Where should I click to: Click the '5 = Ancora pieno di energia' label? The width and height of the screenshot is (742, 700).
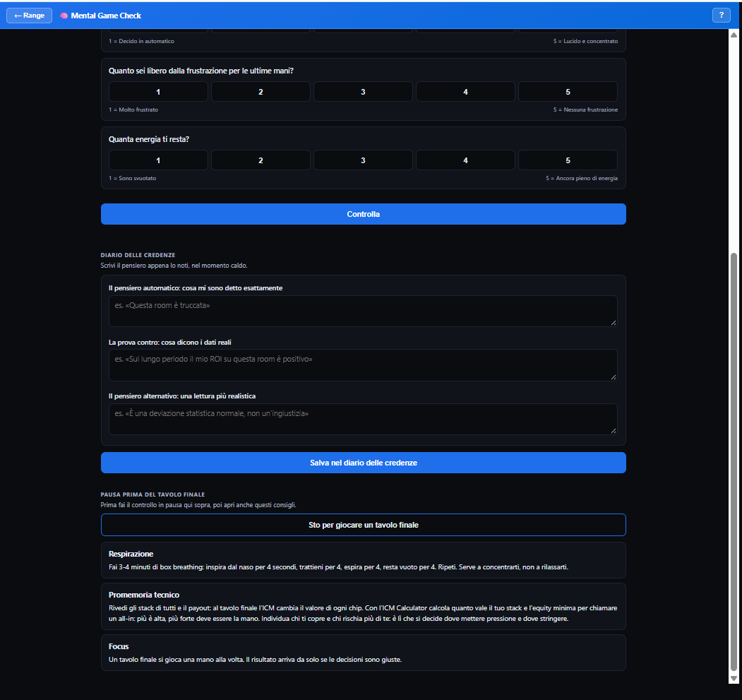pos(582,178)
